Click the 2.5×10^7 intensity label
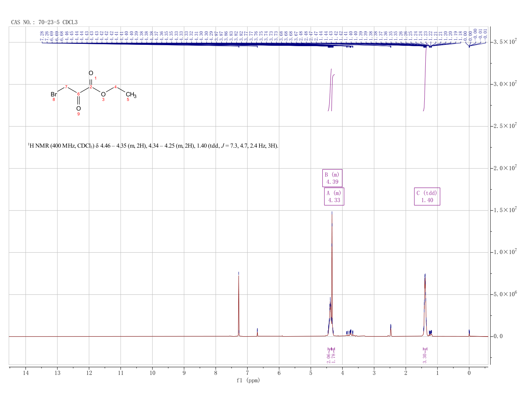532x411 pixels. pyautogui.click(x=505, y=126)
